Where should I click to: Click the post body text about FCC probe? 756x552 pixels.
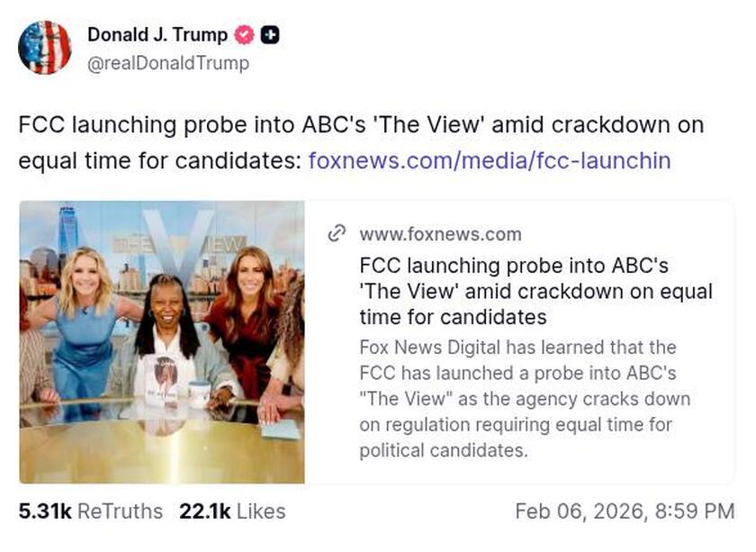click(x=360, y=125)
